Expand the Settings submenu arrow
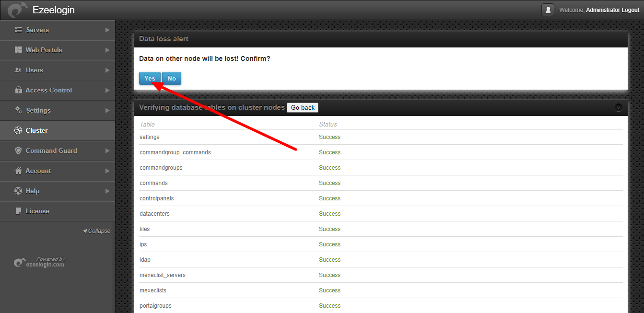644x313 pixels. pyautogui.click(x=107, y=110)
